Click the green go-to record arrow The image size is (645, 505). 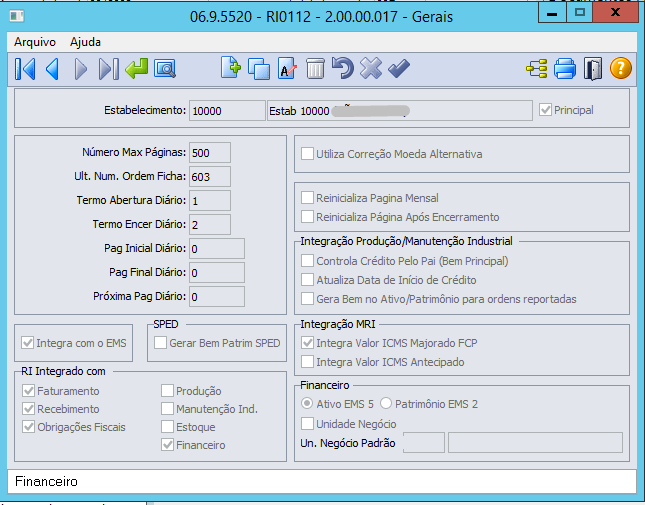tap(137, 68)
